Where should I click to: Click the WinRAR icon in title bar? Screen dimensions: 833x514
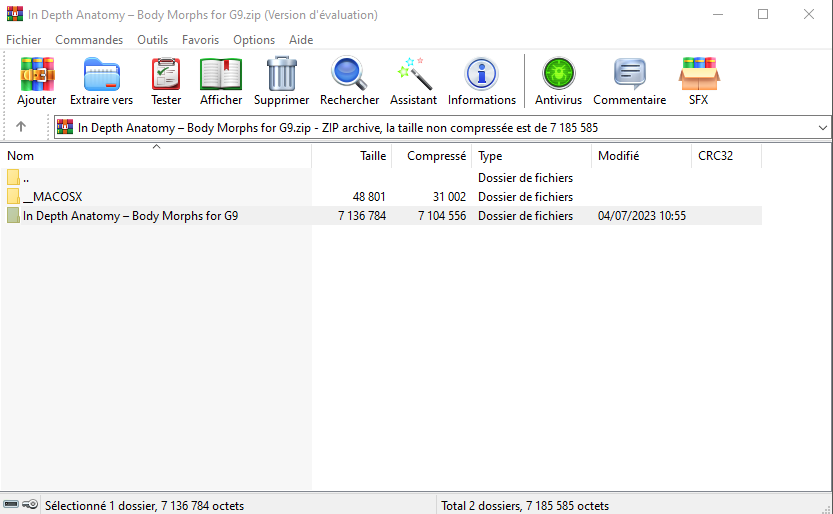pyautogui.click(x=15, y=14)
